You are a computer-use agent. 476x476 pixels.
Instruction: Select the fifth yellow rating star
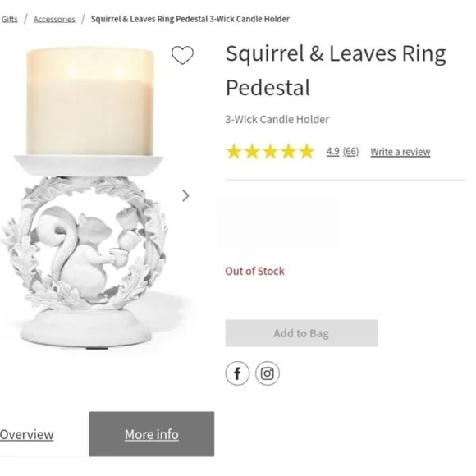point(307,151)
